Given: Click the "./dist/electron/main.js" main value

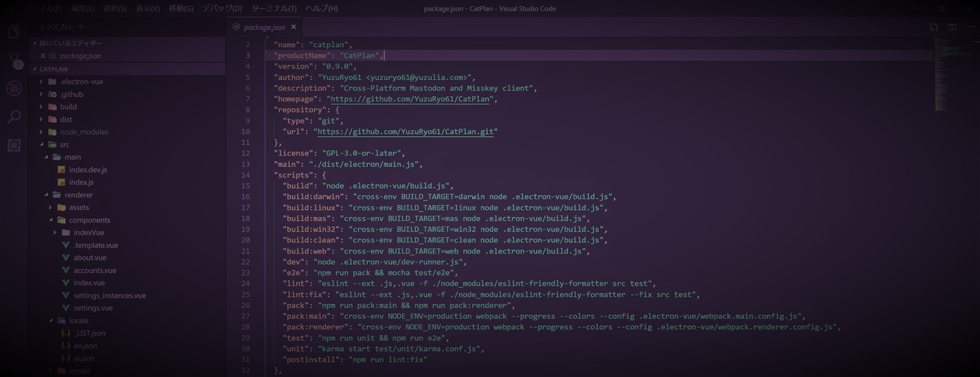Looking at the screenshot, I should coord(364,164).
